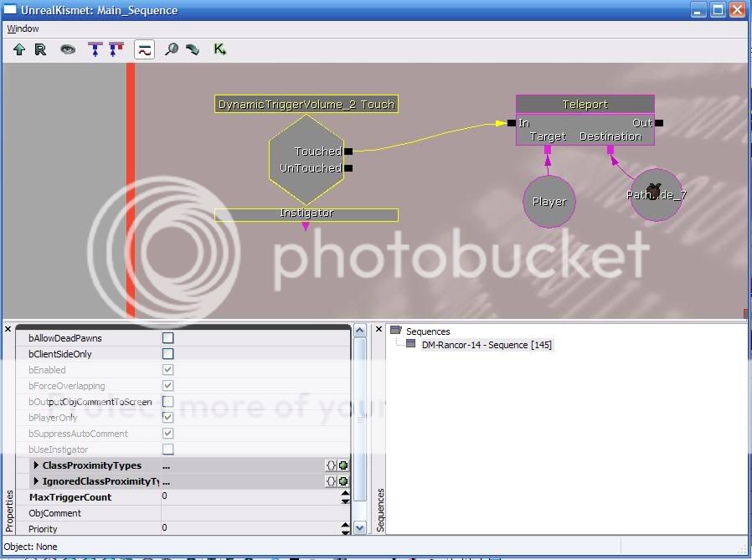This screenshot has height=560, width=752.
Task: Expand the ClassProximityTypes property
Action: [35, 465]
